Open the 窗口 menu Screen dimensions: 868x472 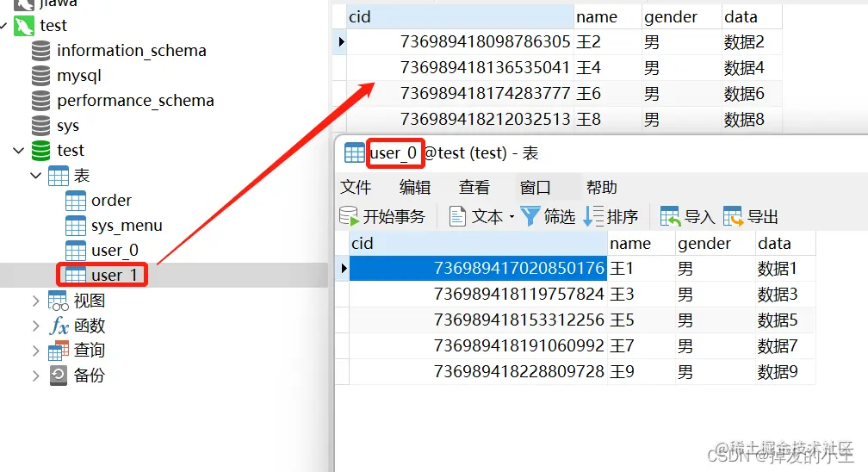pos(536,187)
